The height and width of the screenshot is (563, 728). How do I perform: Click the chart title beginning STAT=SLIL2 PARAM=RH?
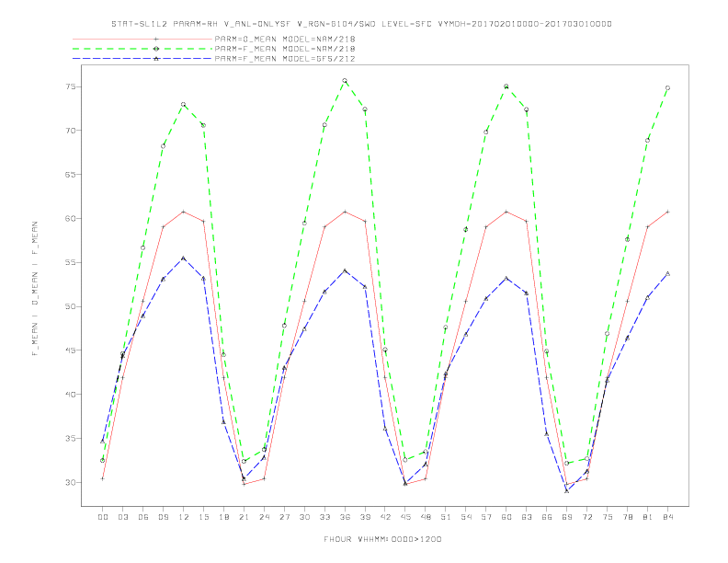361,24
